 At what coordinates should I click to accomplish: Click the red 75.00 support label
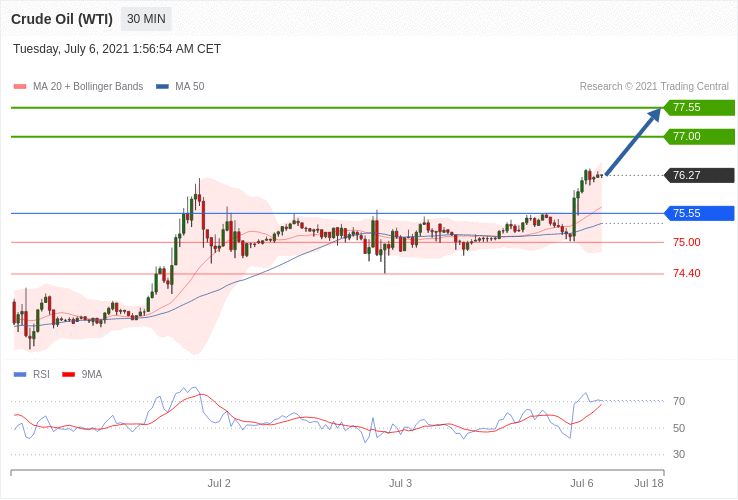pyautogui.click(x=687, y=242)
